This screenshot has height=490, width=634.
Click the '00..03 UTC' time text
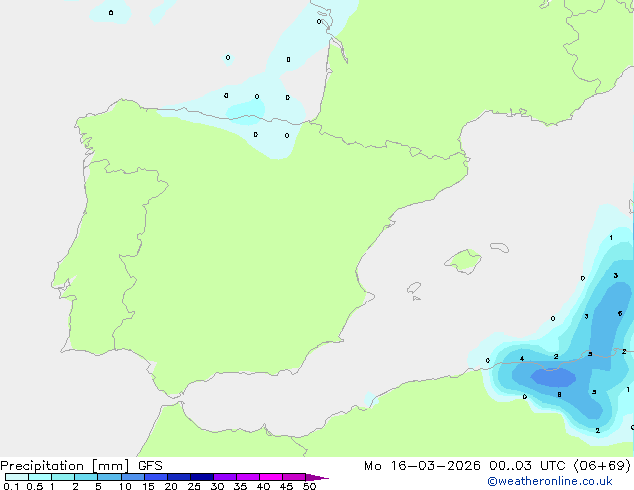click(527, 466)
